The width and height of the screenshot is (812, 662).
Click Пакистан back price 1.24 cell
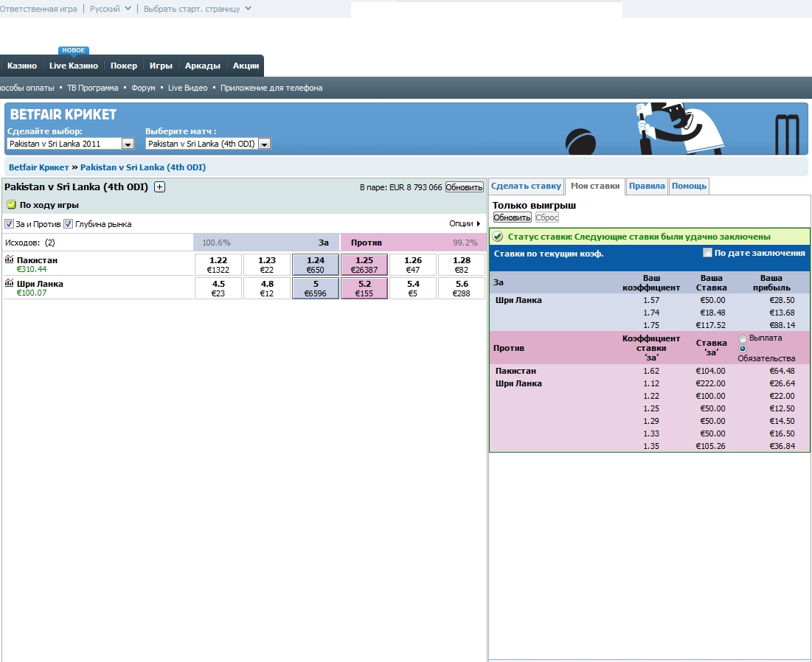316,265
